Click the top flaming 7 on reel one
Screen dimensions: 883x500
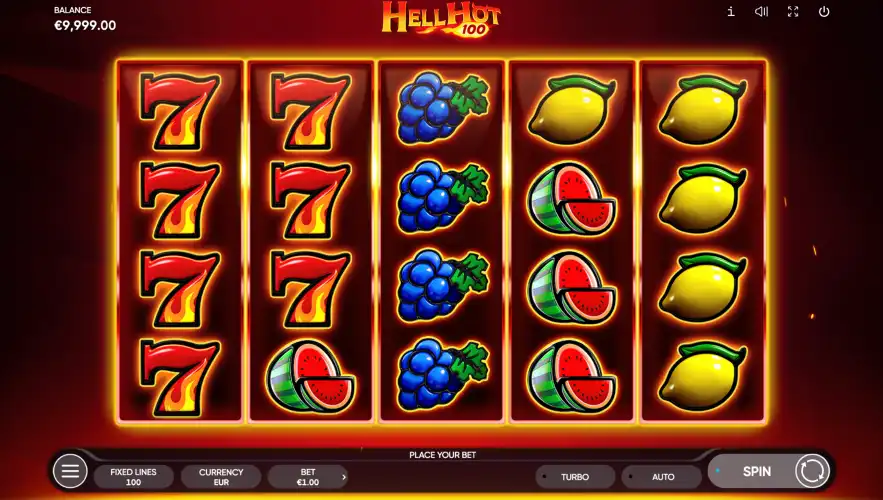(180, 110)
